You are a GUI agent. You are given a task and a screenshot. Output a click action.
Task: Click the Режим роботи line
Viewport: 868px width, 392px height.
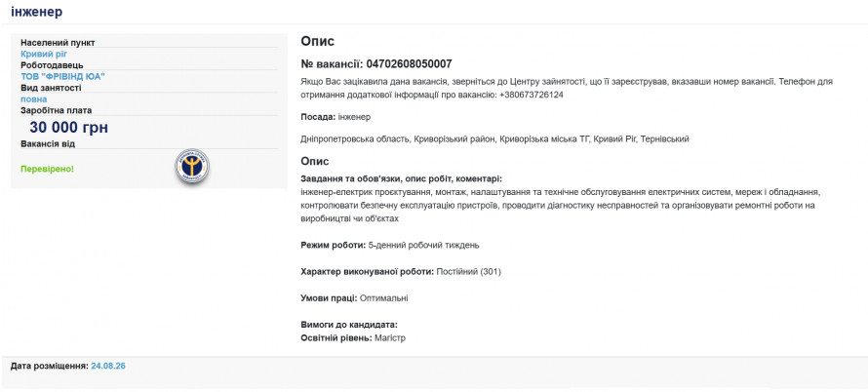coord(390,245)
